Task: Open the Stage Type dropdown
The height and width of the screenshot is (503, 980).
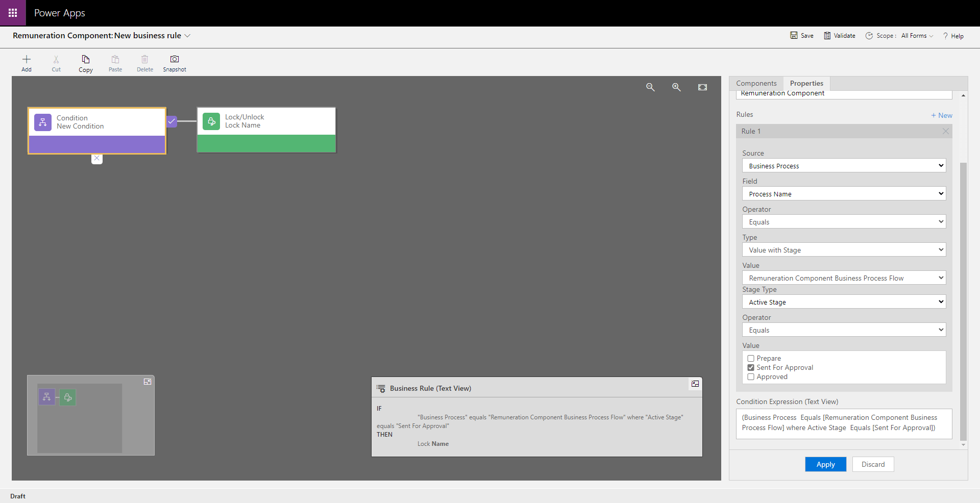Action: pos(844,302)
